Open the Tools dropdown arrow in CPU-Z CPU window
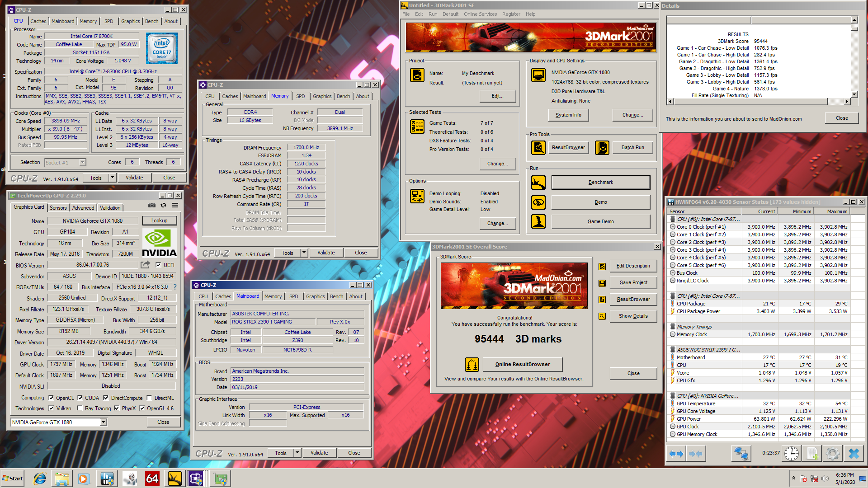Screen dimensions: 868x488 click(x=112, y=178)
